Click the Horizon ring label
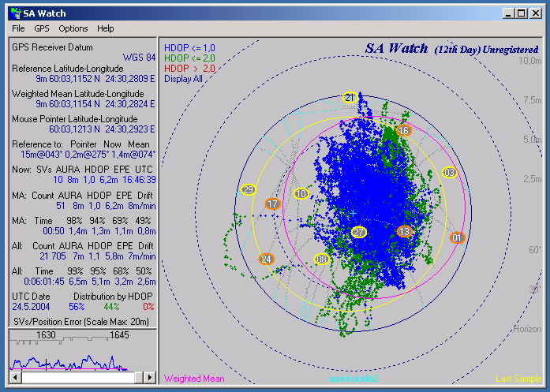 (x=527, y=329)
